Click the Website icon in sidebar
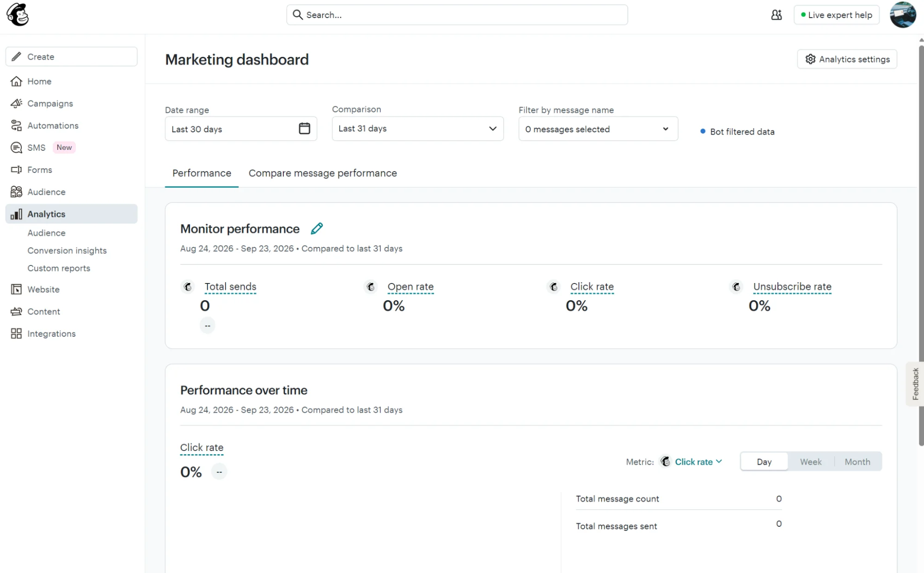924x573 pixels. pos(16,290)
